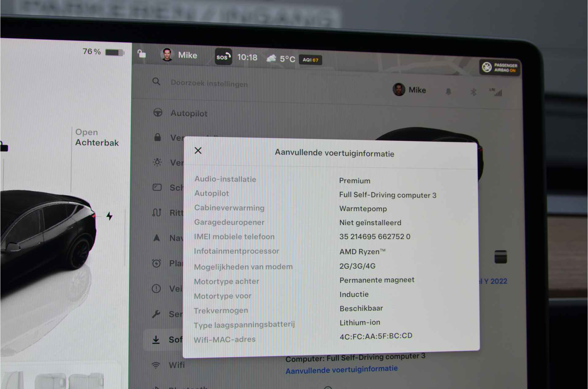Select the display screen icon menu

coord(157,187)
